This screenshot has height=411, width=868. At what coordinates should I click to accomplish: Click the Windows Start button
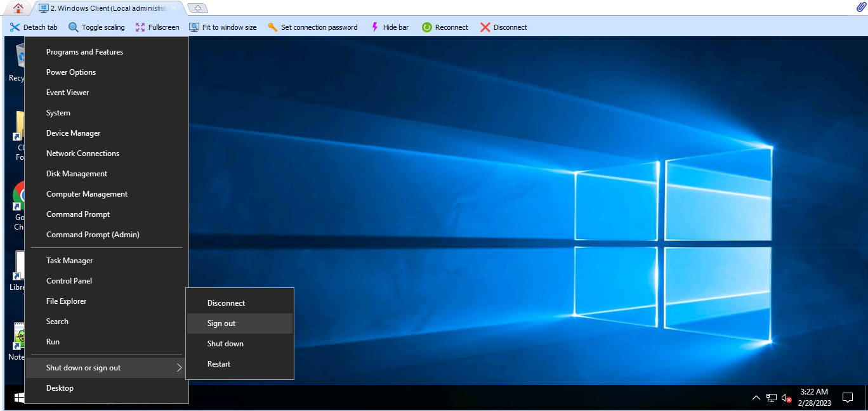(19, 398)
